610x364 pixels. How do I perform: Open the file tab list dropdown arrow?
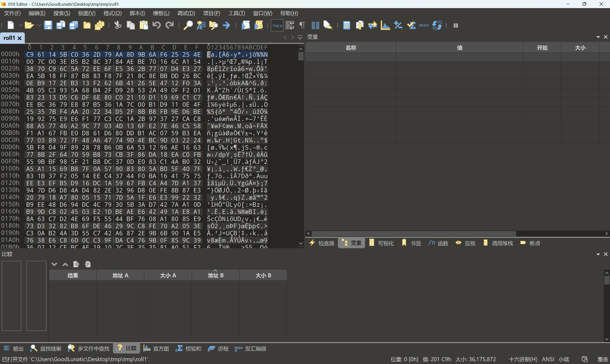pyautogui.click(x=300, y=37)
